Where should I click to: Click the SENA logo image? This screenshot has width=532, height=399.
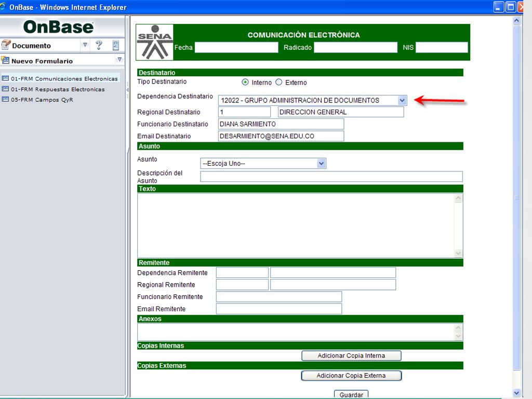tap(155, 42)
